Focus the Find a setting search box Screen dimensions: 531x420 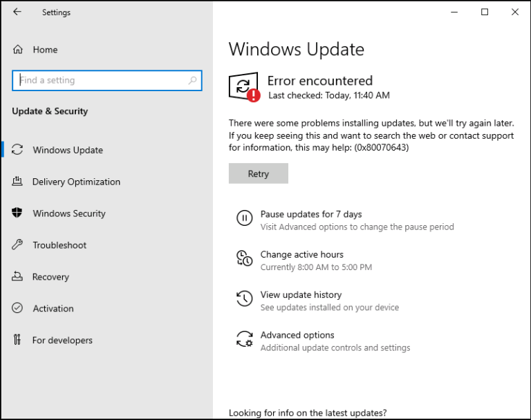coord(100,80)
